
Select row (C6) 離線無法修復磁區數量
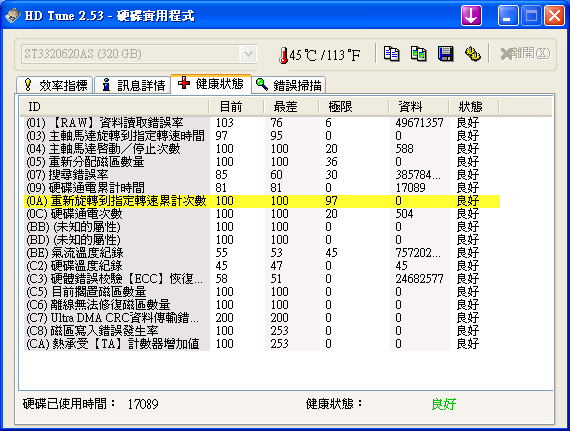point(262,305)
